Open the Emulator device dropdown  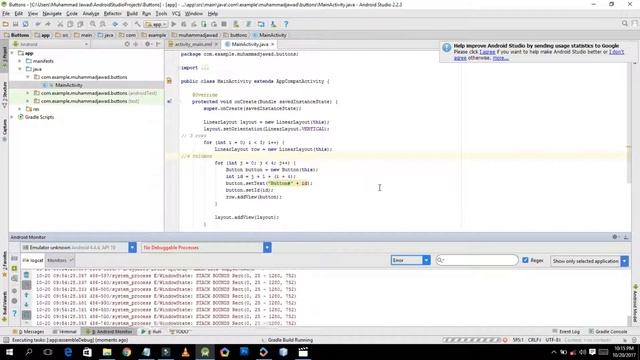pos(132,247)
